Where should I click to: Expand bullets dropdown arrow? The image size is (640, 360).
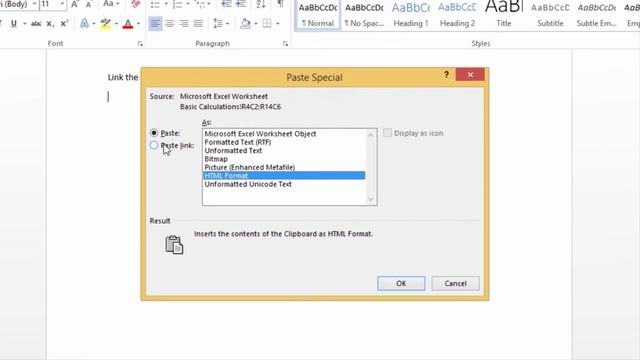click(166, 4)
